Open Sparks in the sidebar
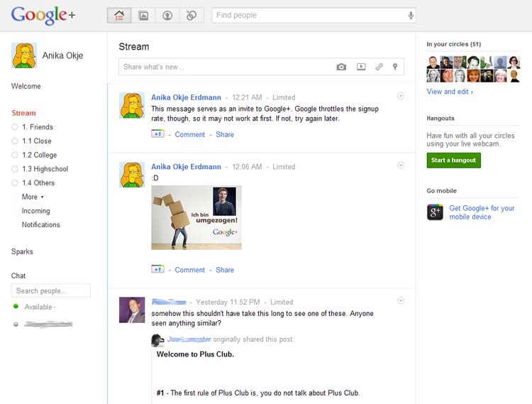Screen dimensions: 532x404 point(22,251)
